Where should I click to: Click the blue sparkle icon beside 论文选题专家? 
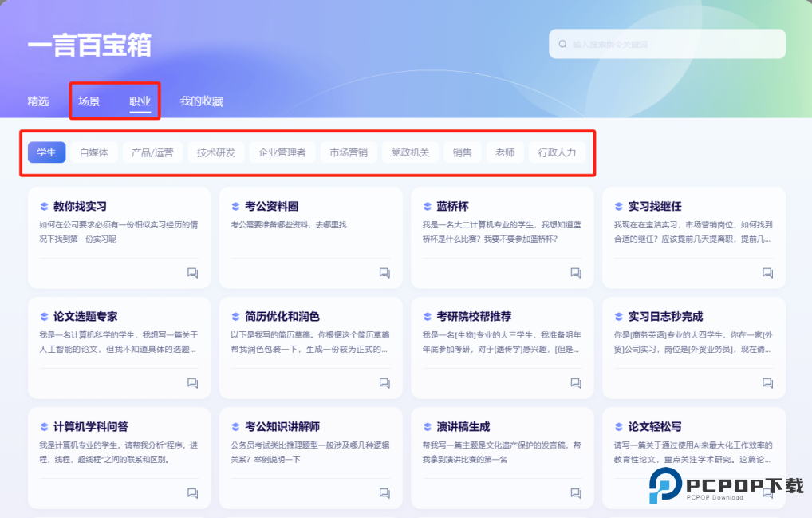point(43,316)
